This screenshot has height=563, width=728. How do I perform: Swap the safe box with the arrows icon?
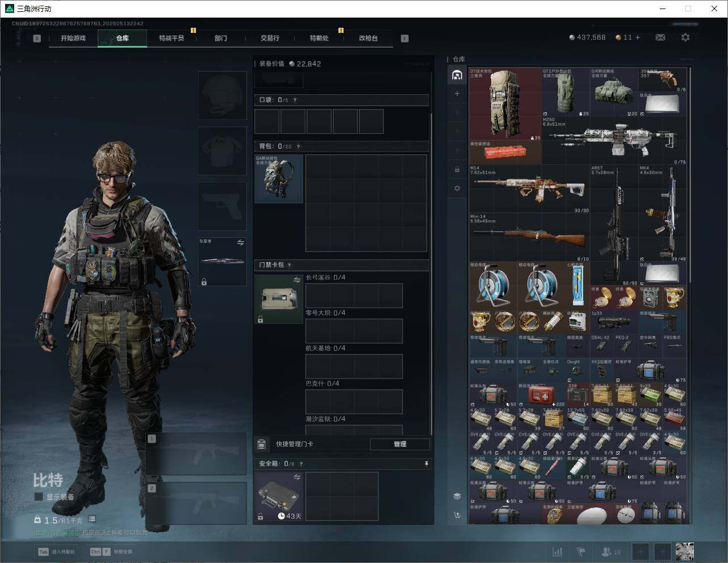pyautogui.click(x=296, y=477)
